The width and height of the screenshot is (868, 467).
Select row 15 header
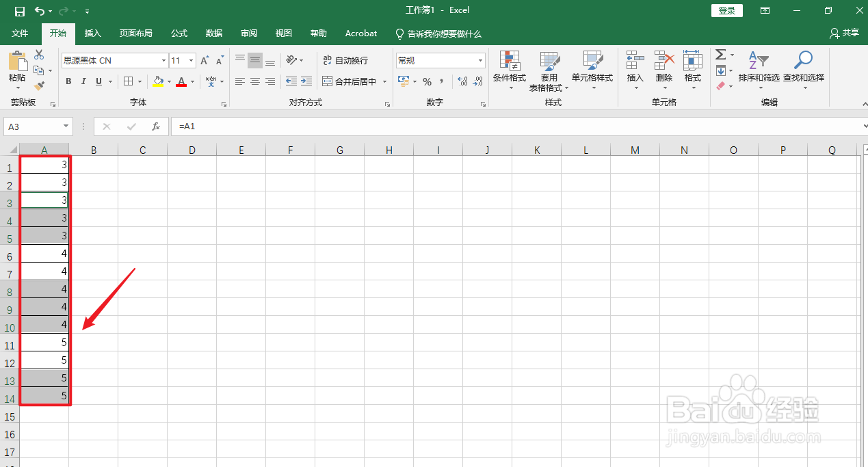pos(10,416)
